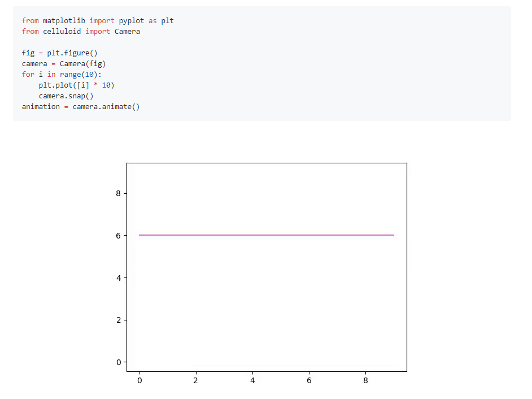Click y-axis tick label 0

click(119, 362)
